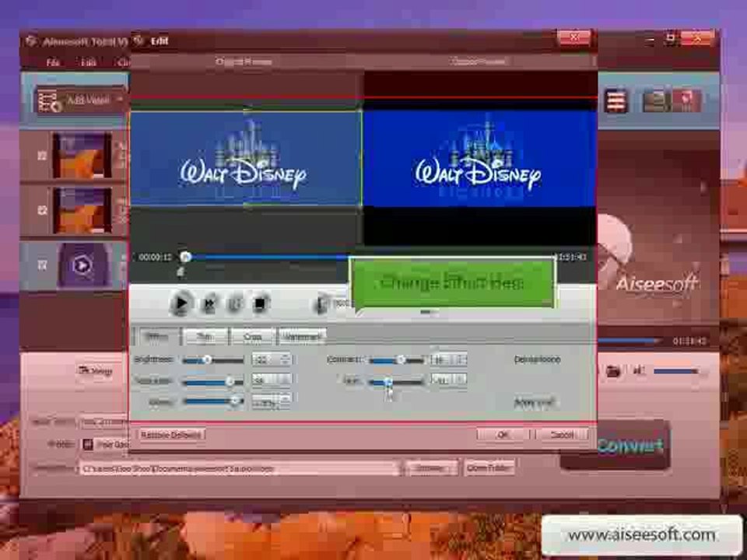The height and width of the screenshot is (560, 747).
Task: Click Apply to all
Action: pos(535,403)
